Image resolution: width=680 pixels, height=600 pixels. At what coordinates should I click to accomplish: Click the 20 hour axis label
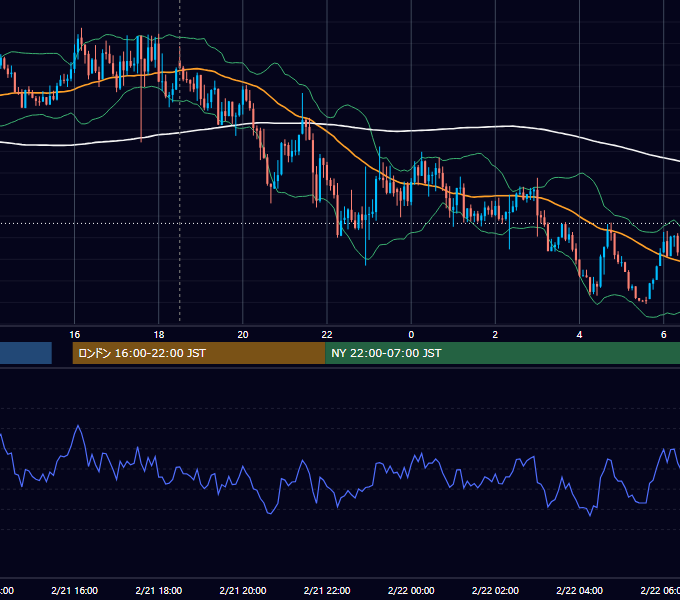[243, 334]
